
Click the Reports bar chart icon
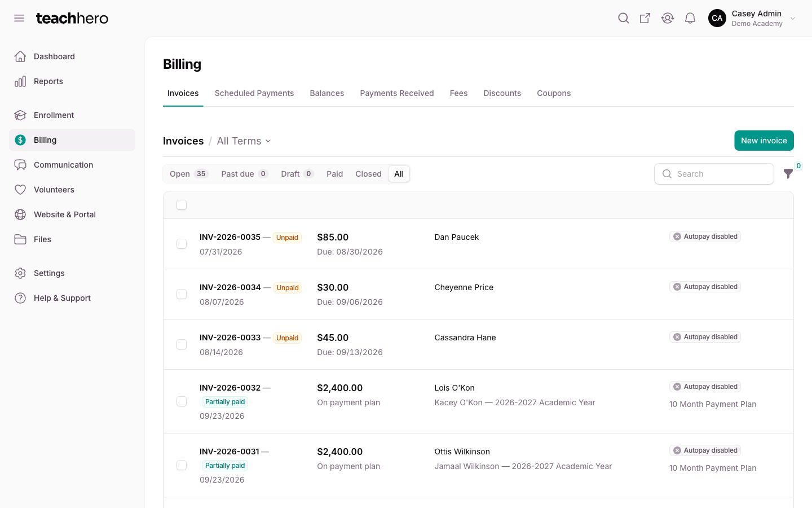(20, 81)
